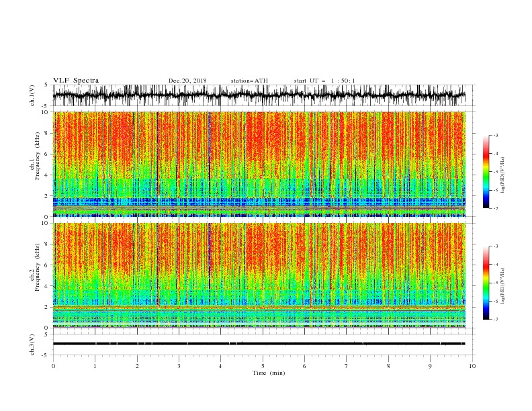
Task: Click the "-5" tick on ch.3(V) axis
Action: [x=45, y=355]
